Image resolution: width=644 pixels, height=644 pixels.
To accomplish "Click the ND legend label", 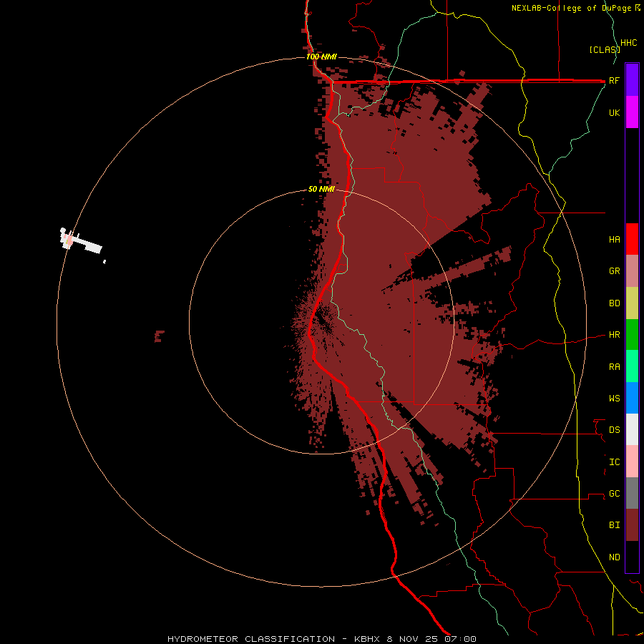I will tap(614, 557).
